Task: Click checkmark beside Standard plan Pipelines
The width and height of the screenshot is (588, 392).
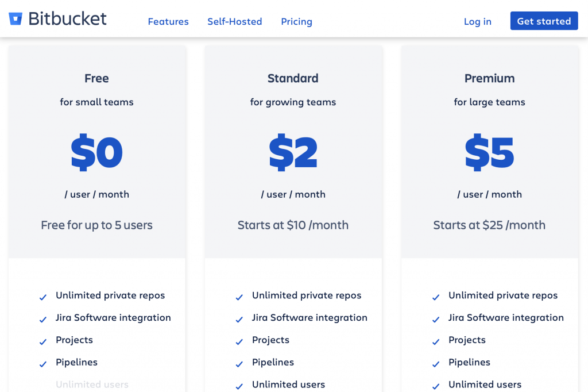Action: tap(239, 364)
